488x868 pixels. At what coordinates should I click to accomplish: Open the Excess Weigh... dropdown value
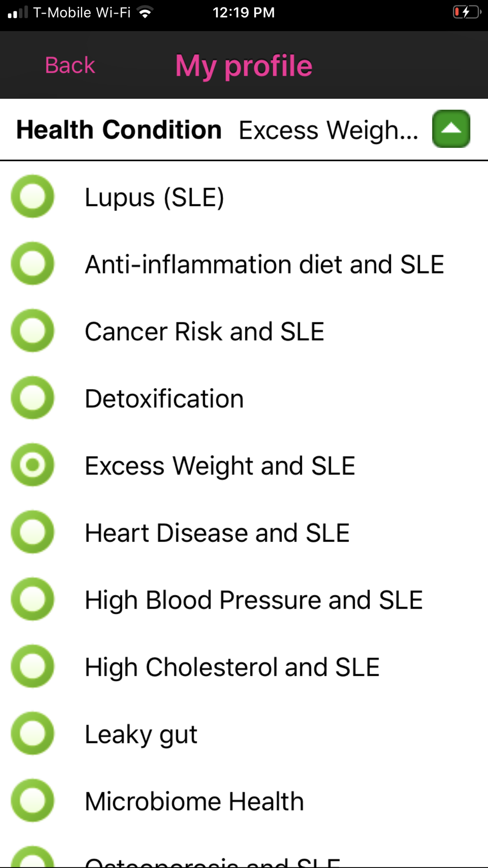pos(328,130)
